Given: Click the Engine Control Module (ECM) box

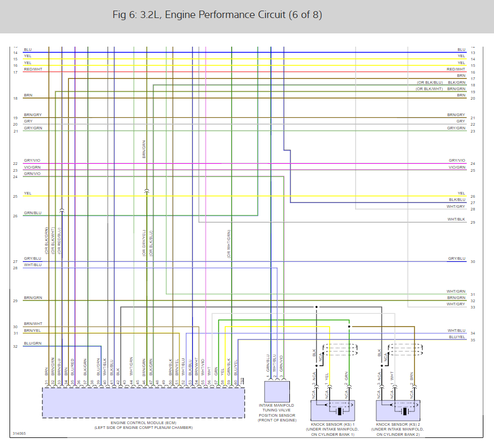Looking at the screenshot, I should click(143, 403).
